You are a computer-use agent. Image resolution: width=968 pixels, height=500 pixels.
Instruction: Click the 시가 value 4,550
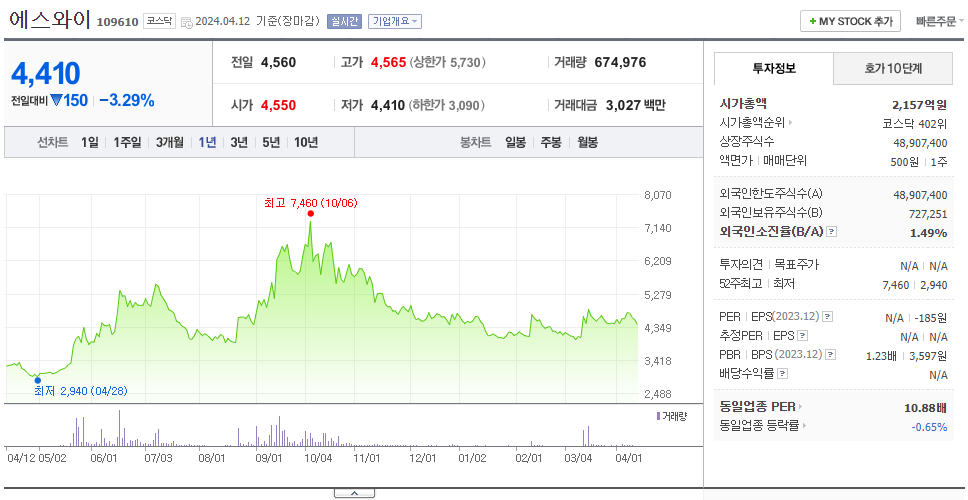pos(278,106)
